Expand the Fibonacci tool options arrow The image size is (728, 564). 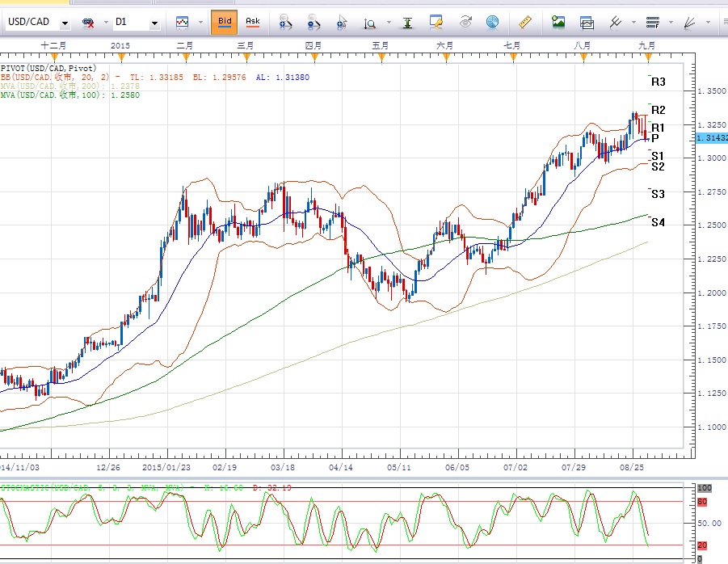coord(671,23)
